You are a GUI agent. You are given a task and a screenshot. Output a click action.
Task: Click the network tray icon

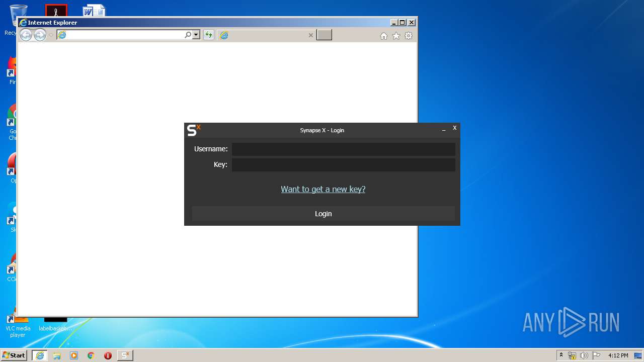(x=572, y=355)
